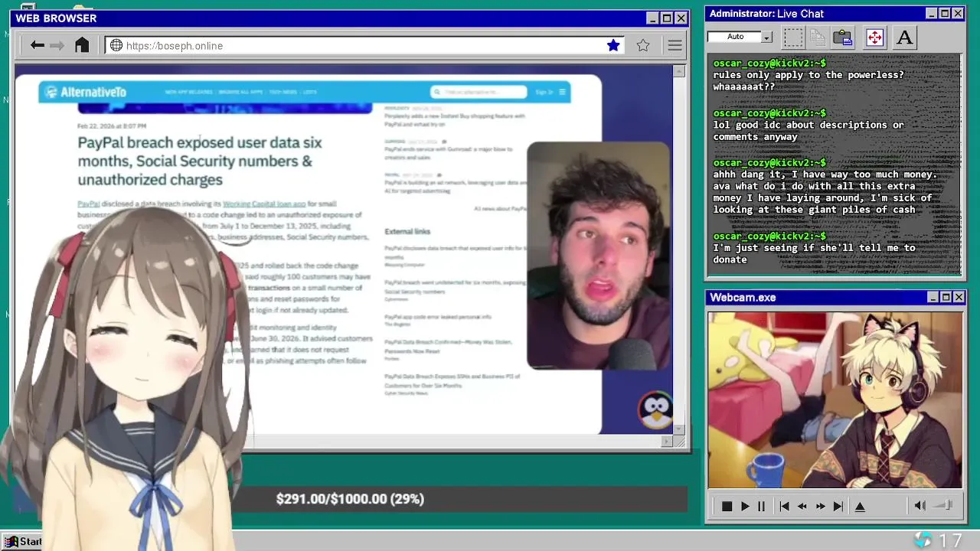
Task: Click the taskbar clock showing 17
Action: (x=950, y=541)
